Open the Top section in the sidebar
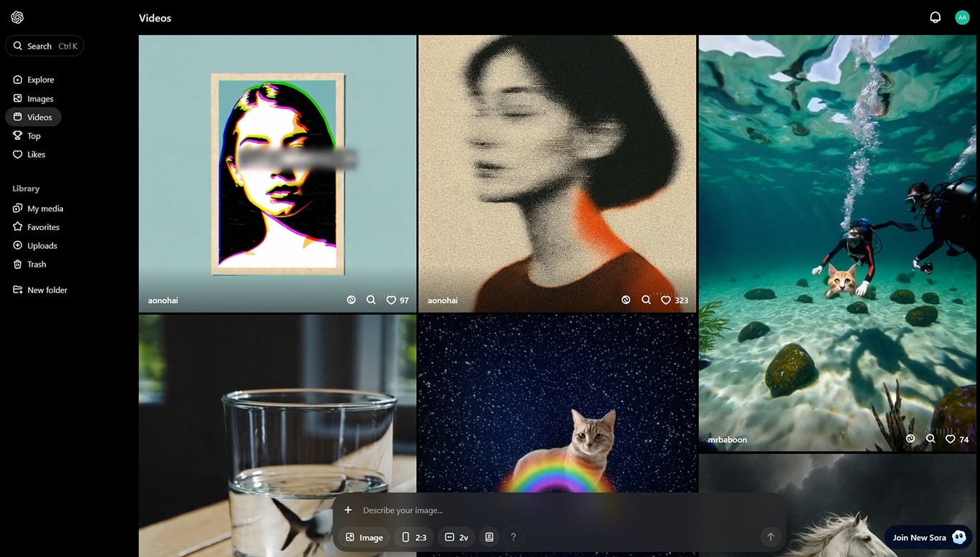Image resolution: width=980 pixels, height=557 pixels. click(x=34, y=135)
